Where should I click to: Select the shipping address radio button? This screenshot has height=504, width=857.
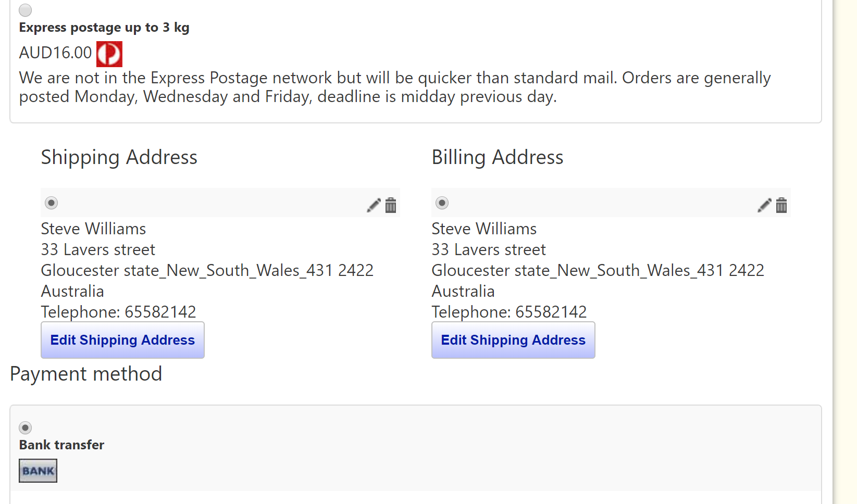pyautogui.click(x=51, y=203)
